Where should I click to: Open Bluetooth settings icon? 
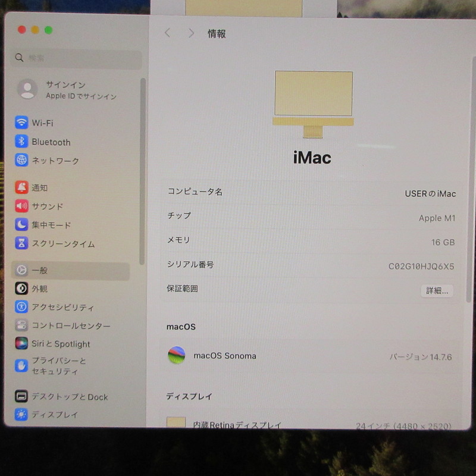[x=21, y=141]
